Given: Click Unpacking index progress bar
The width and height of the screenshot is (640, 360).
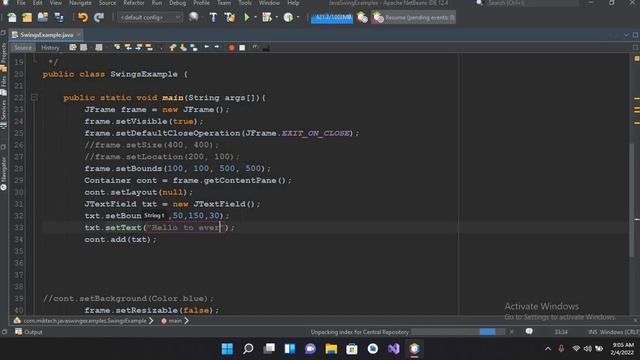Looking at the screenshot, I should [x=458, y=332].
